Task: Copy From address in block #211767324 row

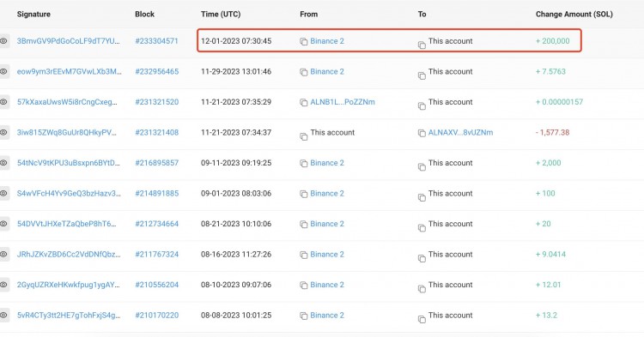Action: pos(303,255)
